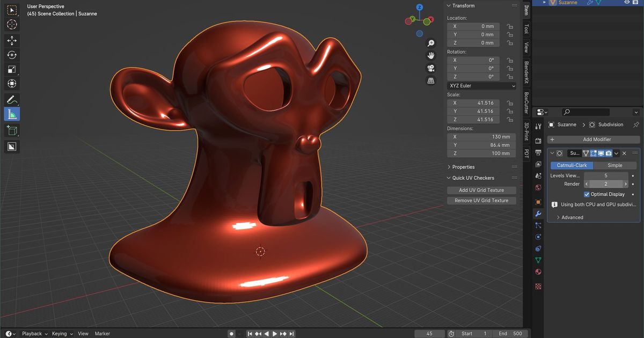
Task: Open the XYZ Euler rotation mode dropdown
Action: pos(481,86)
